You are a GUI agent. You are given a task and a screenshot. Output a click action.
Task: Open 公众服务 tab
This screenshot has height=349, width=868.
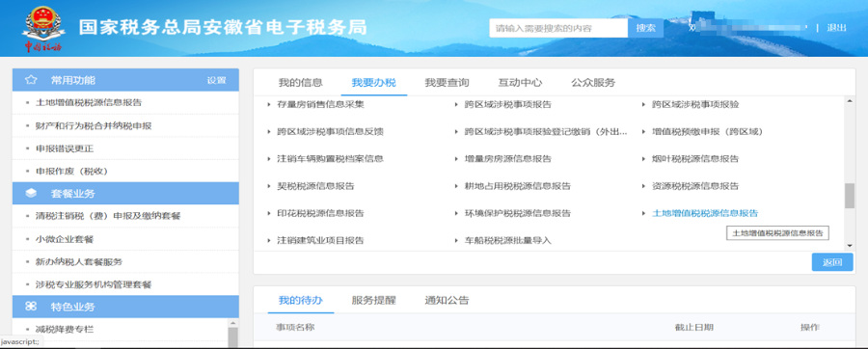[x=593, y=83]
